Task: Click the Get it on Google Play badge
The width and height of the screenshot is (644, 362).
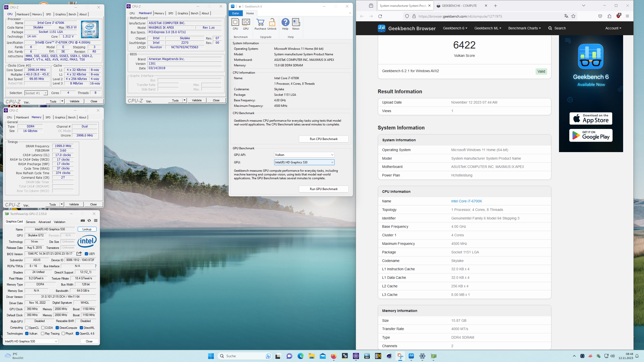Action: pyautogui.click(x=591, y=135)
